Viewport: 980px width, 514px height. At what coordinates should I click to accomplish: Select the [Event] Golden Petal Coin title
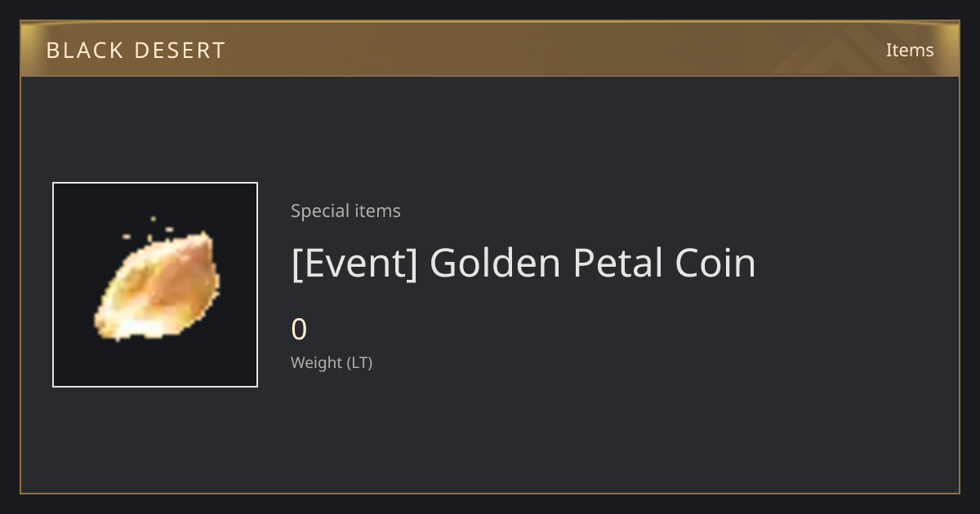(523, 263)
